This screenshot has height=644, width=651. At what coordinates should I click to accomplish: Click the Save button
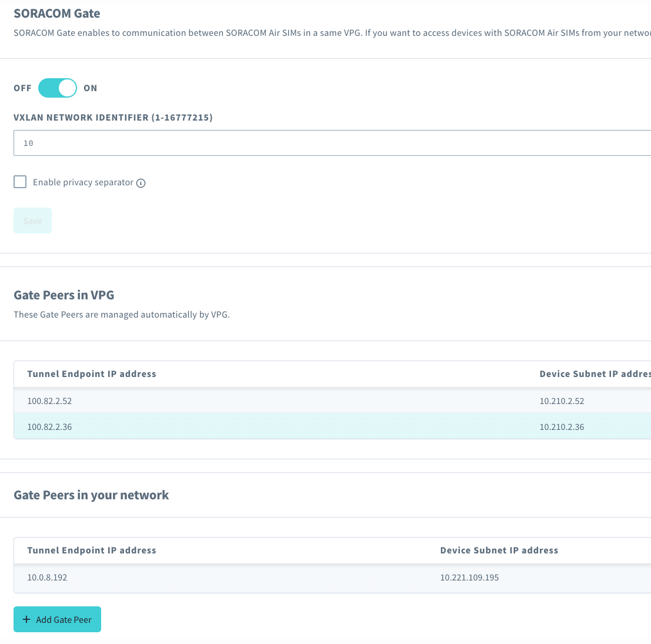(32, 220)
